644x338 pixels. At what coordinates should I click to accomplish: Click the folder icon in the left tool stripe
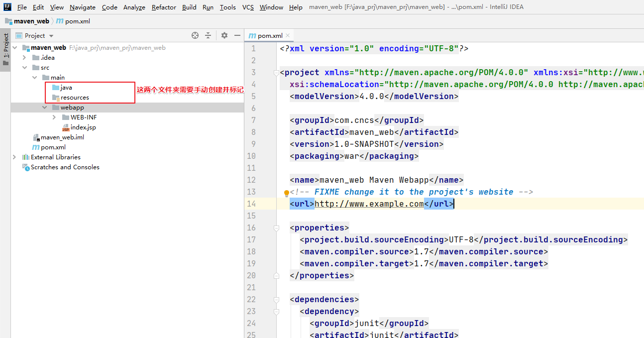click(x=5, y=63)
